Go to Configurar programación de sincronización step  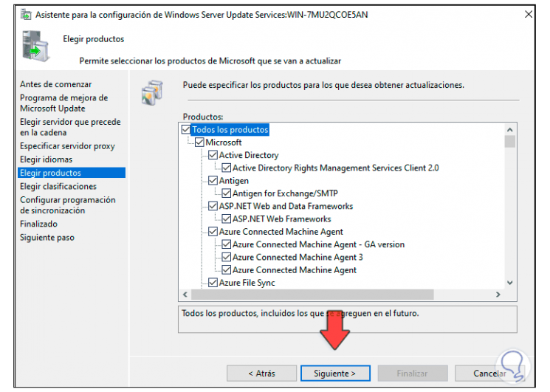coord(68,205)
